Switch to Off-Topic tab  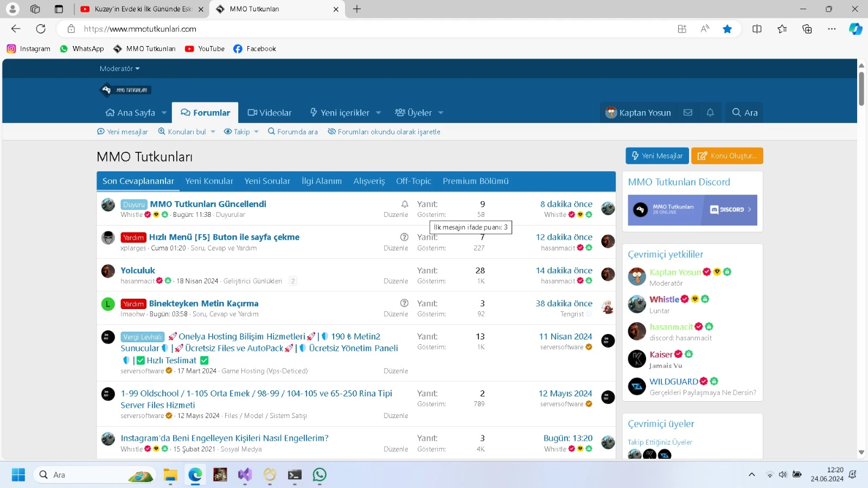[413, 181]
